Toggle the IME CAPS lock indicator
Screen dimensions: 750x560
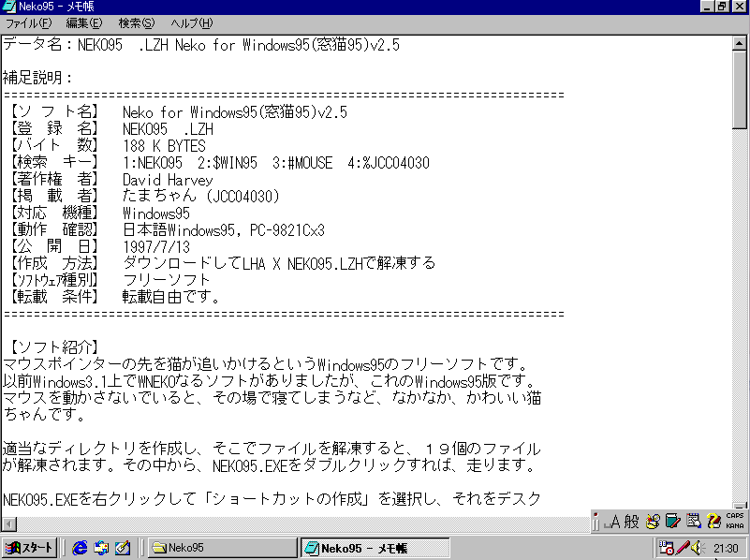tap(735, 516)
